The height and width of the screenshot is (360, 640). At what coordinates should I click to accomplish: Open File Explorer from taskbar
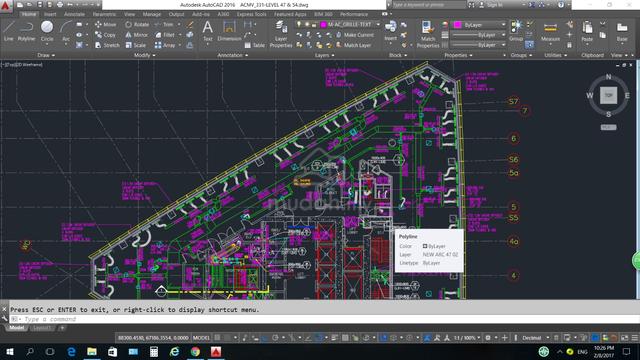click(92, 351)
